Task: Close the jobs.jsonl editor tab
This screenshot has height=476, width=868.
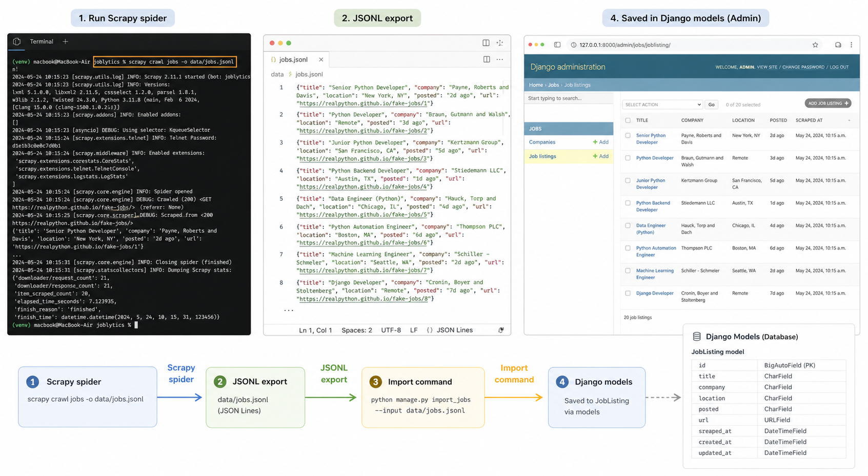Action: click(x=321, y=60)
